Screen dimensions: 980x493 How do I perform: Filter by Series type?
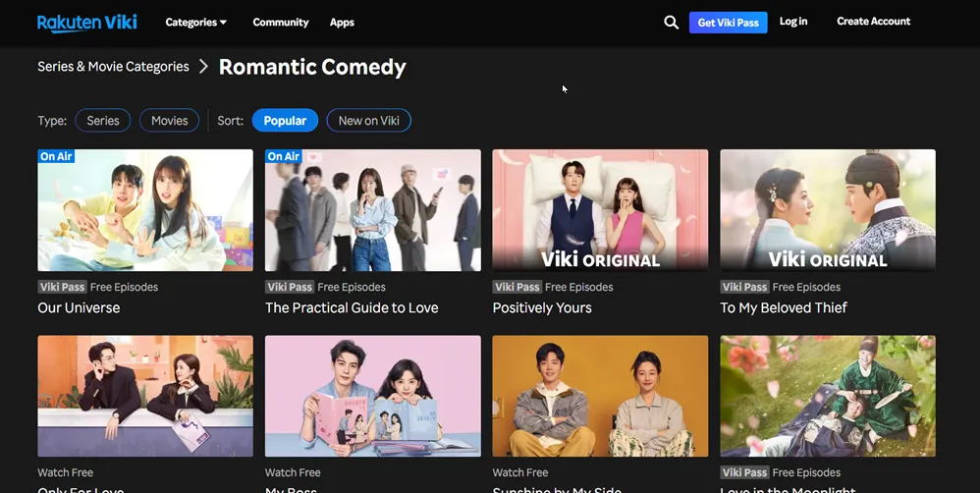103,121
